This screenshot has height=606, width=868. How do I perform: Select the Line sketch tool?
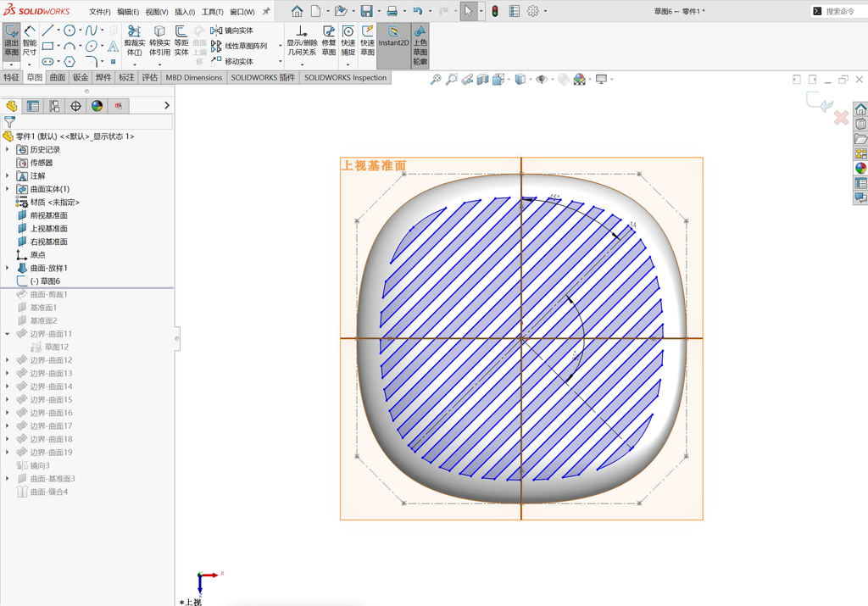[47, 31]
